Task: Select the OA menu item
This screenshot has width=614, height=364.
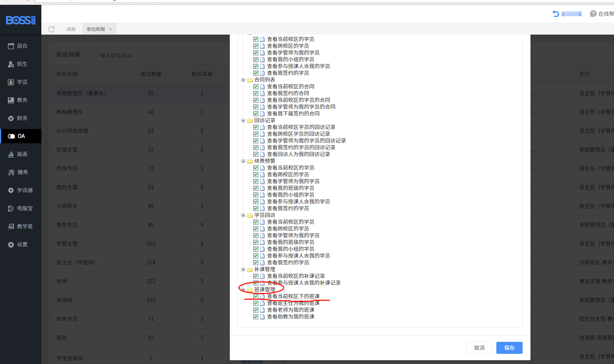Action: 21,136
